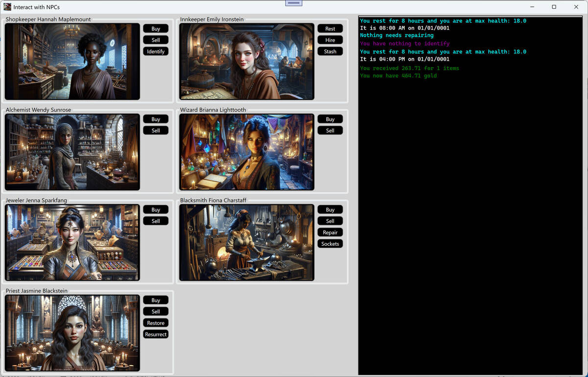
Task: Sell to Priest Jasmine Blackstein
Action: pyautogui.click(x=156, y=311)
